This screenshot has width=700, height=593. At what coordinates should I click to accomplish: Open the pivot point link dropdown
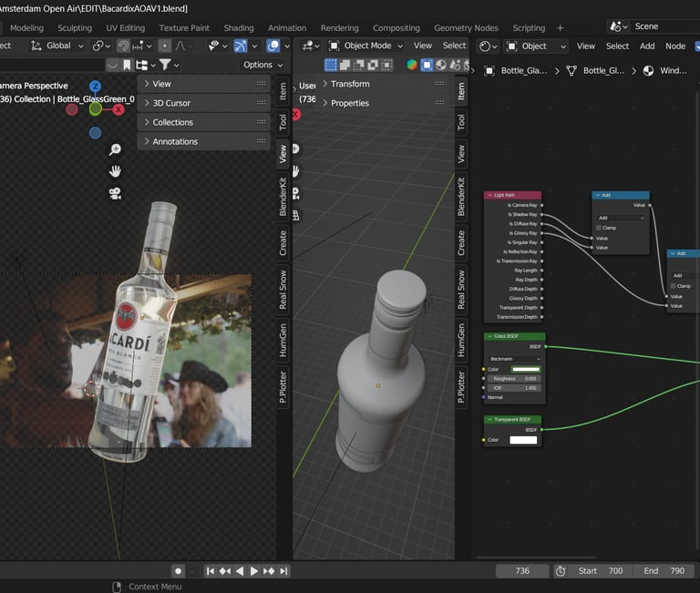(x=101, y=46)
